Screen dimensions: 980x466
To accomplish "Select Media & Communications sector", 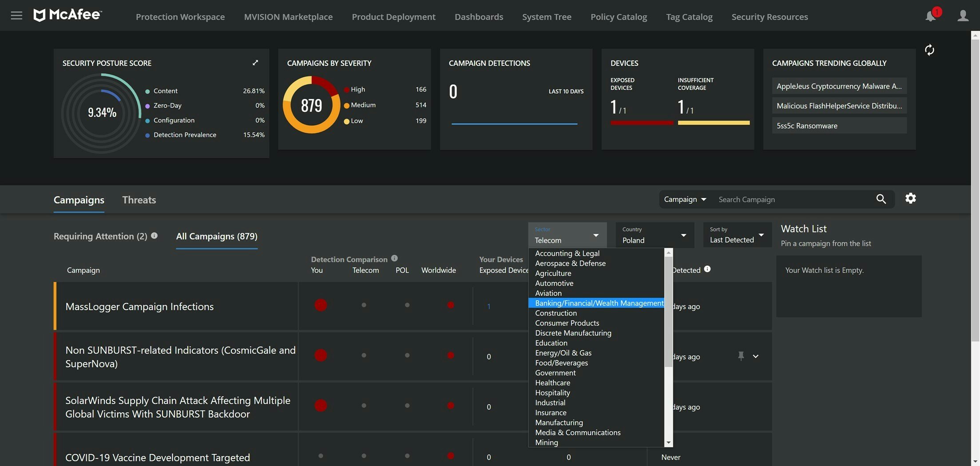I will pyautogui.click(x=596, y=432).
